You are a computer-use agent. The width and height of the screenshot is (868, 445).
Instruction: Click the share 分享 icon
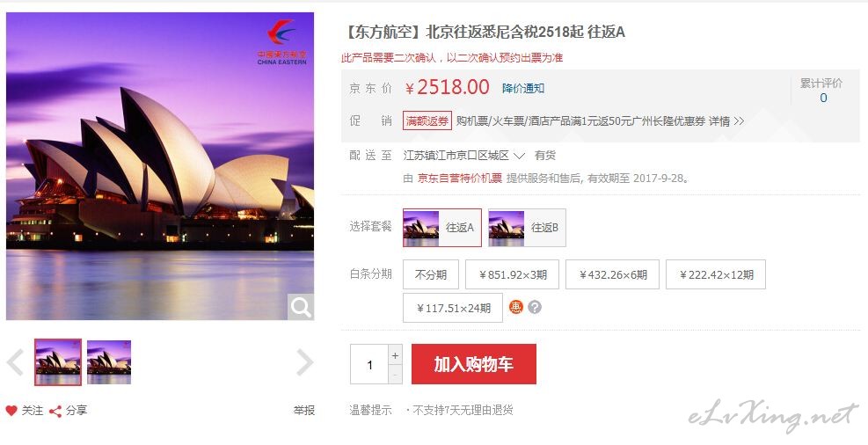pos(55,411)
